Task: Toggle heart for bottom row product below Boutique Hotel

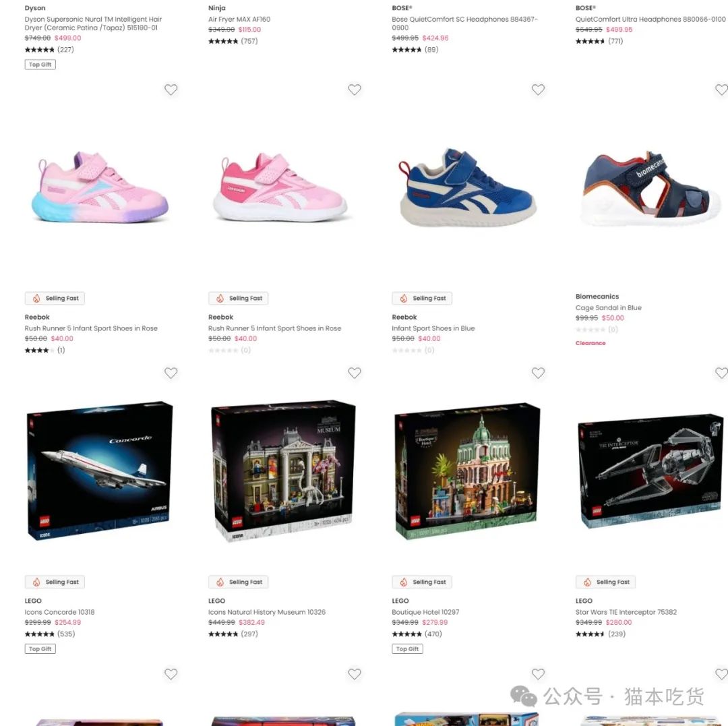Action: [538, 674]
